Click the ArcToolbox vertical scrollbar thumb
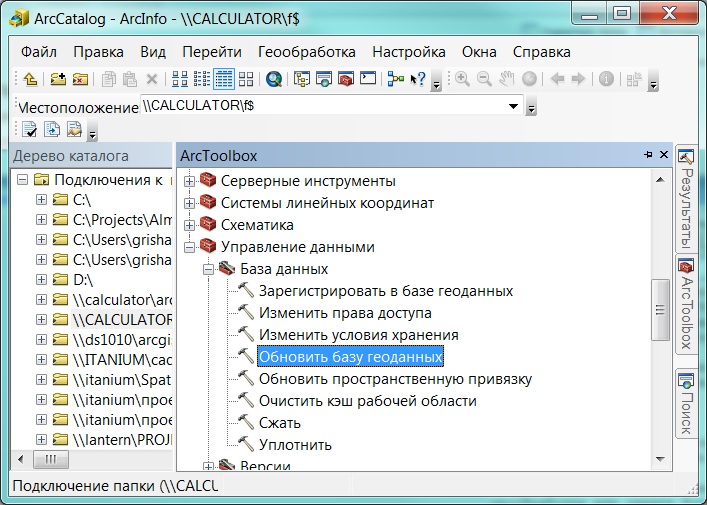This screenshot has height=505, width=707. coord(660,310)
